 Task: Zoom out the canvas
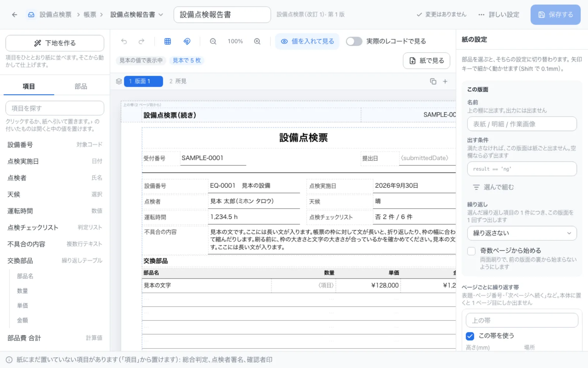(x=213, y=41)
